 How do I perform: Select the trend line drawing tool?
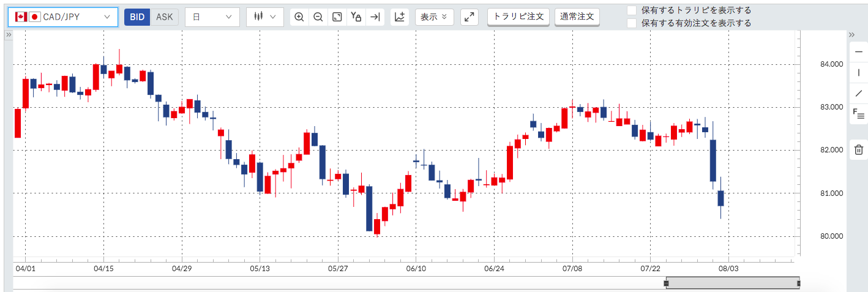tap(858, 94)
